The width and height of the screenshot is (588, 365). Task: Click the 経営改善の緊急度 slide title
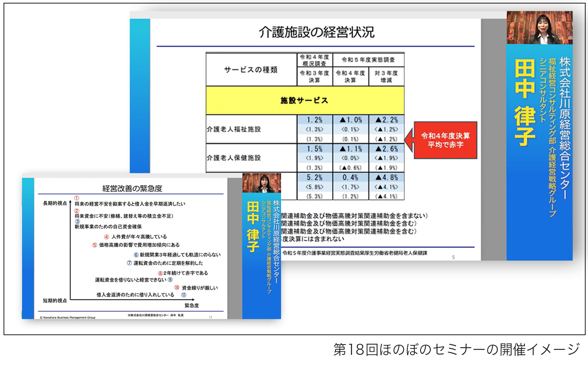tap(132, 188)
